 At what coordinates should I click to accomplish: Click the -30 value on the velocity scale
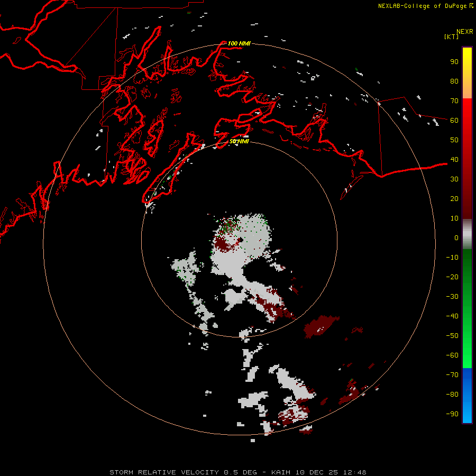click(452, 297)
